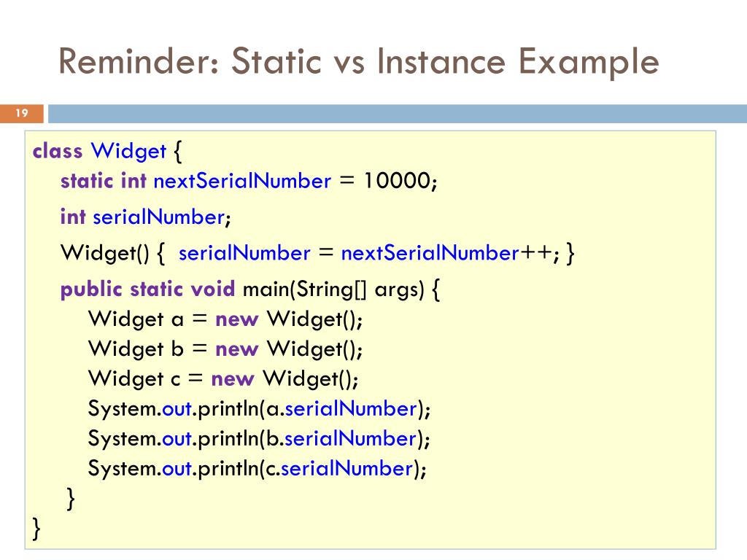Click the "static int nextSerialNumber = 10000;" line

coord(249,181)
